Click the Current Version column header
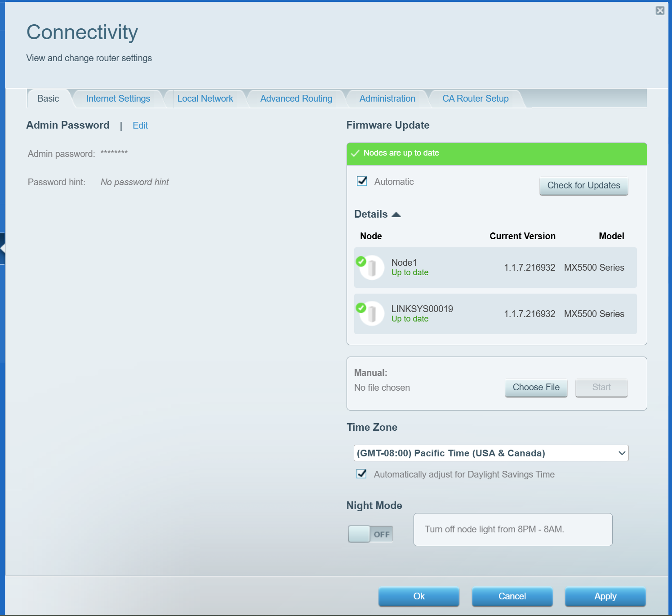The width and height of the screenshot is (672, 616). (522, 236)
